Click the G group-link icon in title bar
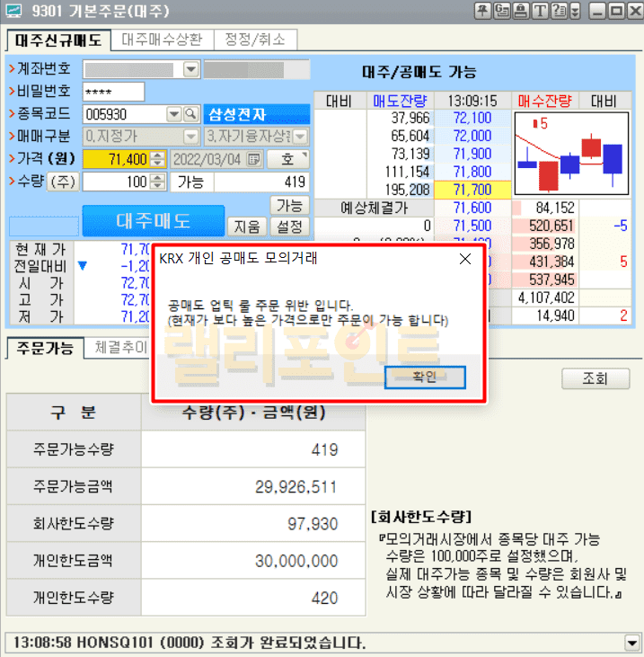The width and height of the screenshot is (644, 657). click(501, 12)
